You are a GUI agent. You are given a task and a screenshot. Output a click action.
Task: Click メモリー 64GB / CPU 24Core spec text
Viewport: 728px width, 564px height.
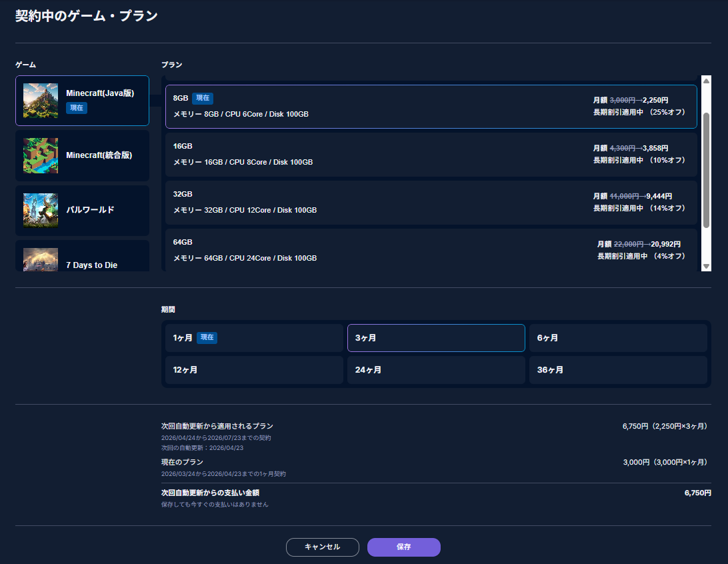click(x=245, y=258)
